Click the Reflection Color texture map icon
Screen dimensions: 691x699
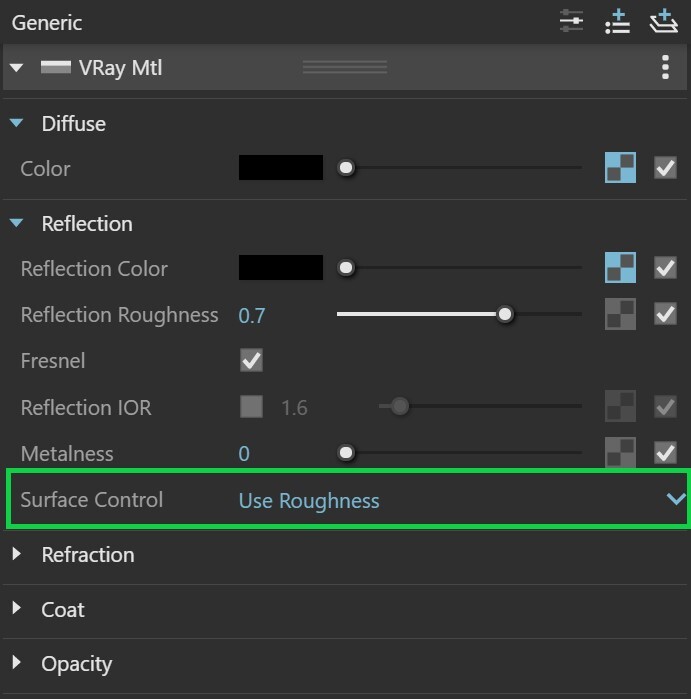(620, 267)
